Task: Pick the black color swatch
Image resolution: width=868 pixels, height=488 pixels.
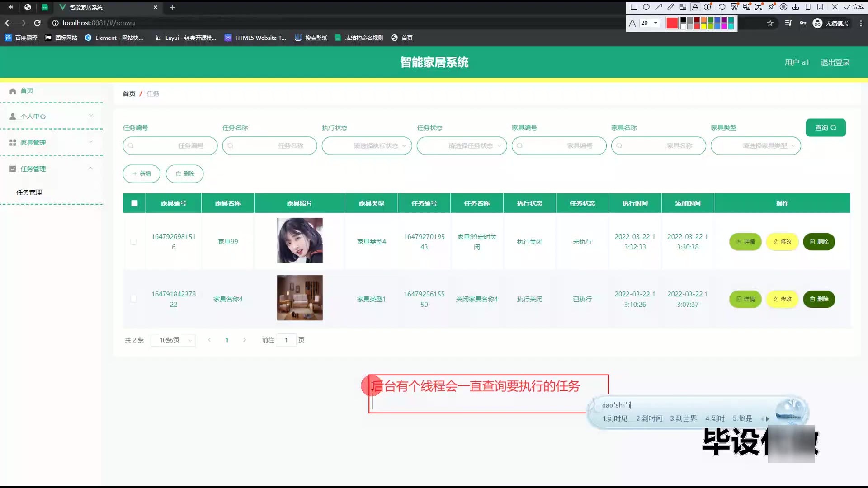Action: (683, 20)
